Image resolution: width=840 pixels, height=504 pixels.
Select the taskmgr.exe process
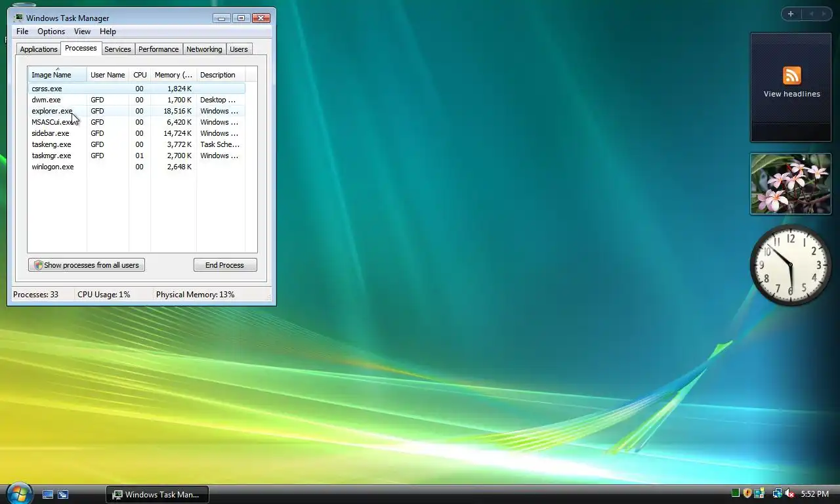pyautogui.click(x=136, y=156)
